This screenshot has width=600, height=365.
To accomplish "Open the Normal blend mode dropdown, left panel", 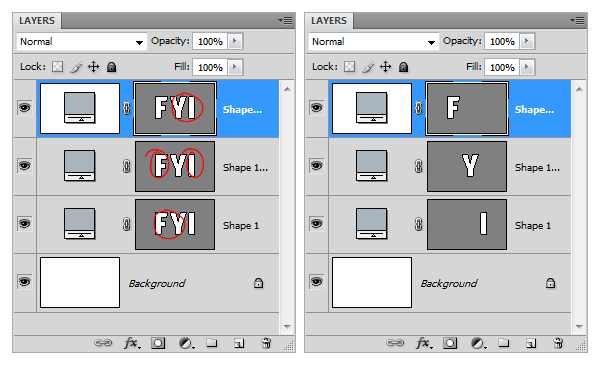I will tap(82, 41).
